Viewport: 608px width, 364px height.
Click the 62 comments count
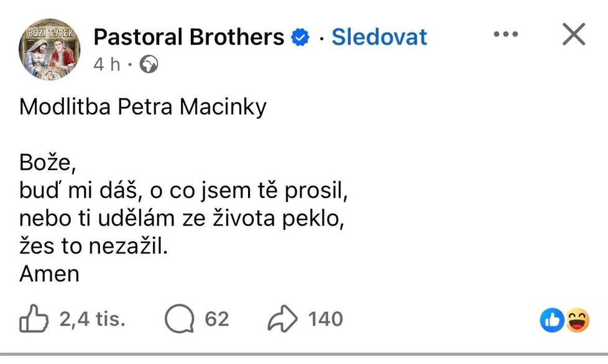(x=217, y=320)
